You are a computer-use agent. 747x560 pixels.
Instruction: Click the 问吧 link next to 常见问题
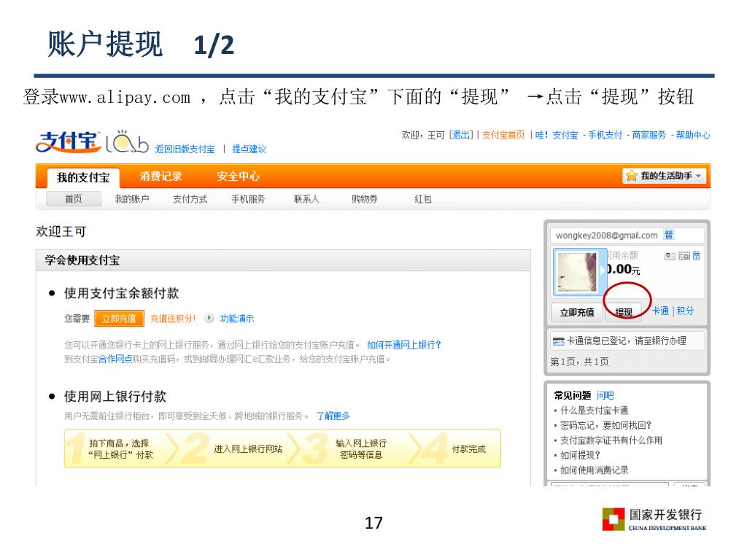pyautogui.click(x=605, y=396)
